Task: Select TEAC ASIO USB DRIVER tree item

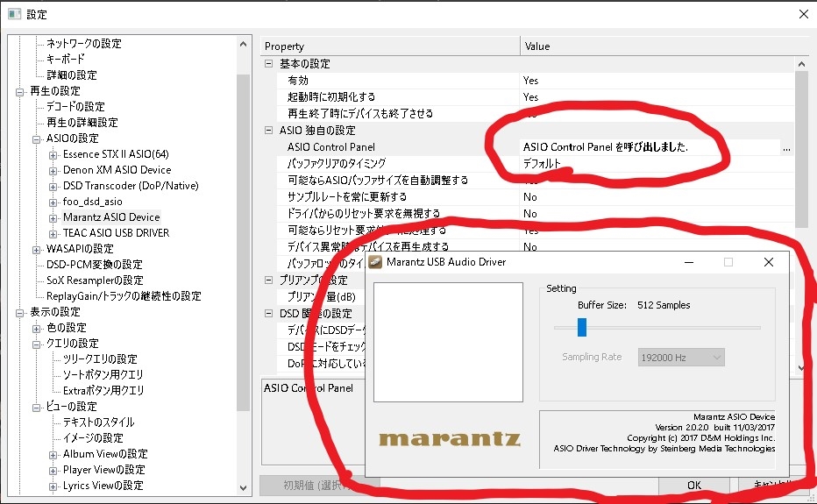Action: click(x=116, y=233)
